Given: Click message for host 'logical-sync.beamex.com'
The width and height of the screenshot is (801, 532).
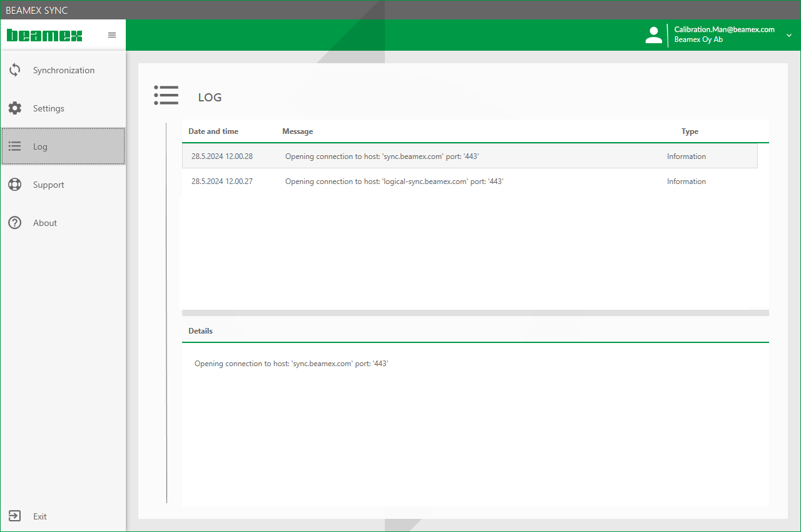Looking at the screenshot, I should click(394, 182).
